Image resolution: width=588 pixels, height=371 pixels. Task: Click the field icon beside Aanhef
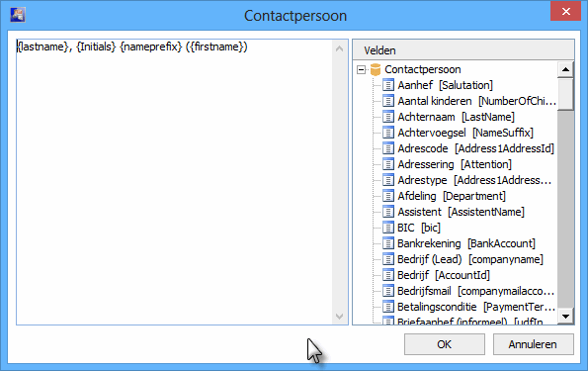click(x=388, y=85)
